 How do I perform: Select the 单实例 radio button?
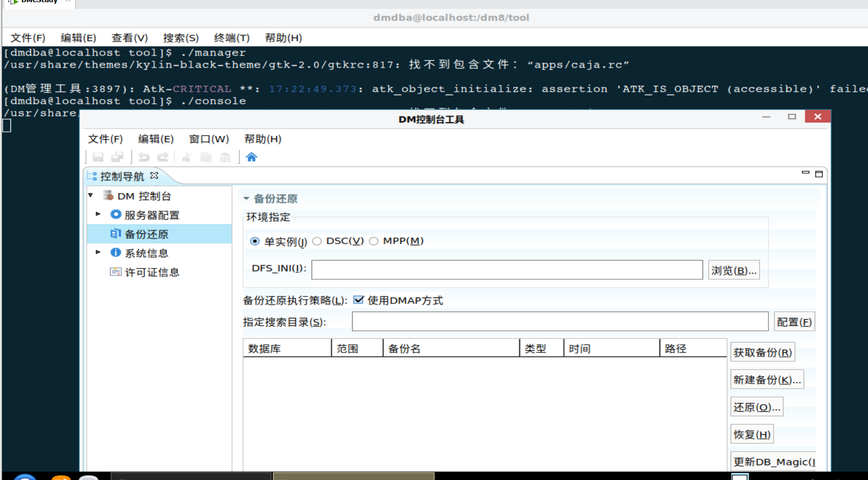255,241
